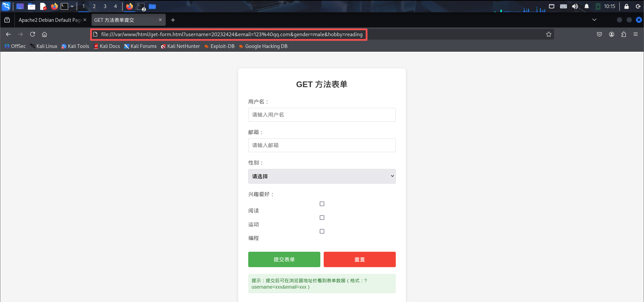Open the Firefox hamburger menu

[x=636, y=34]
